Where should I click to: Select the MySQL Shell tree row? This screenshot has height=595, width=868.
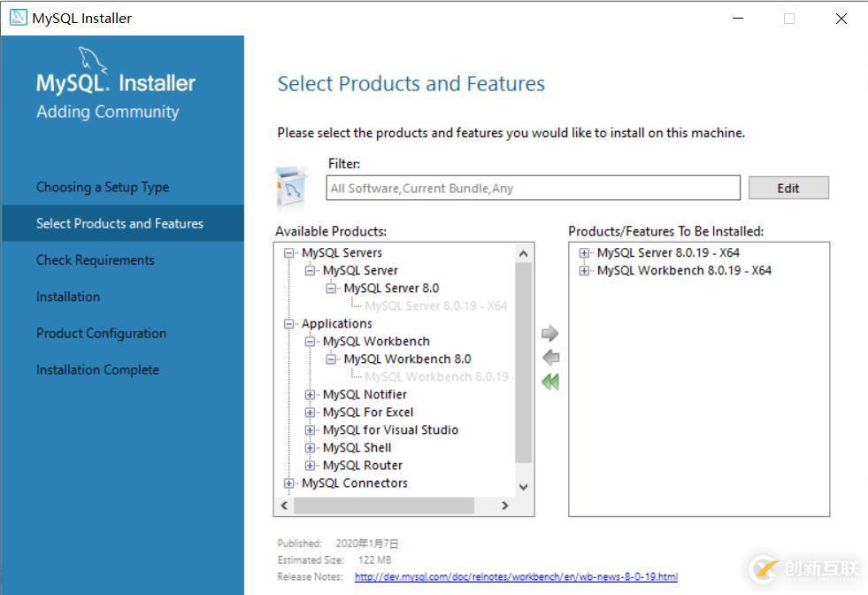point(357,448)
